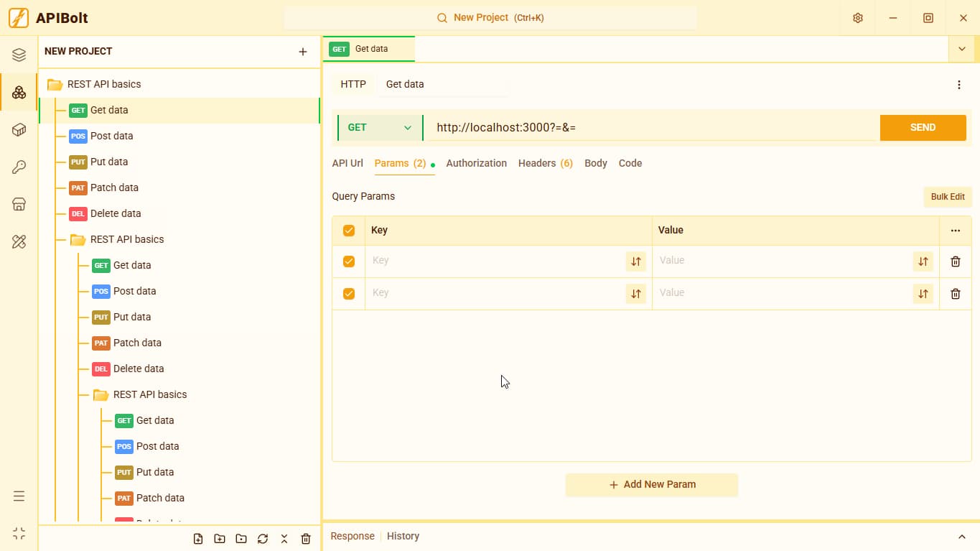This screenshot has height=551, width=980.
Task: Click trash icon in collection footer
Action: point(306,539)
